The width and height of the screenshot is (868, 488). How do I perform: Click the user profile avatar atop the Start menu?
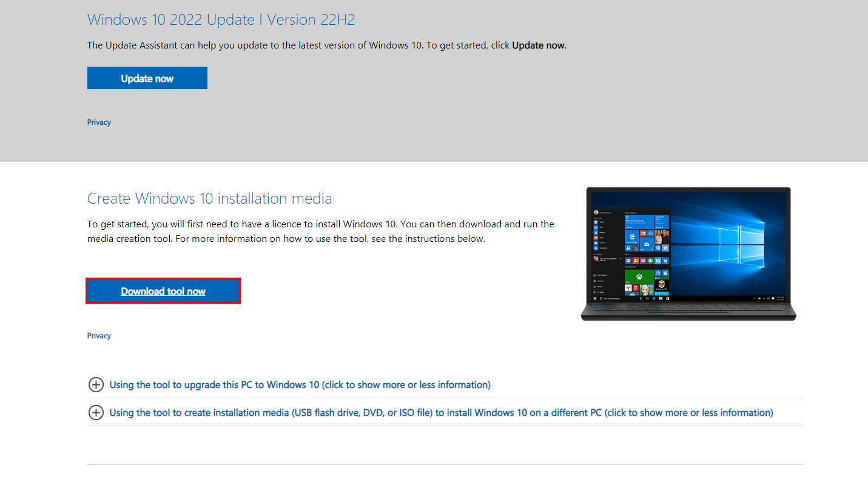[x=596, y=212]
